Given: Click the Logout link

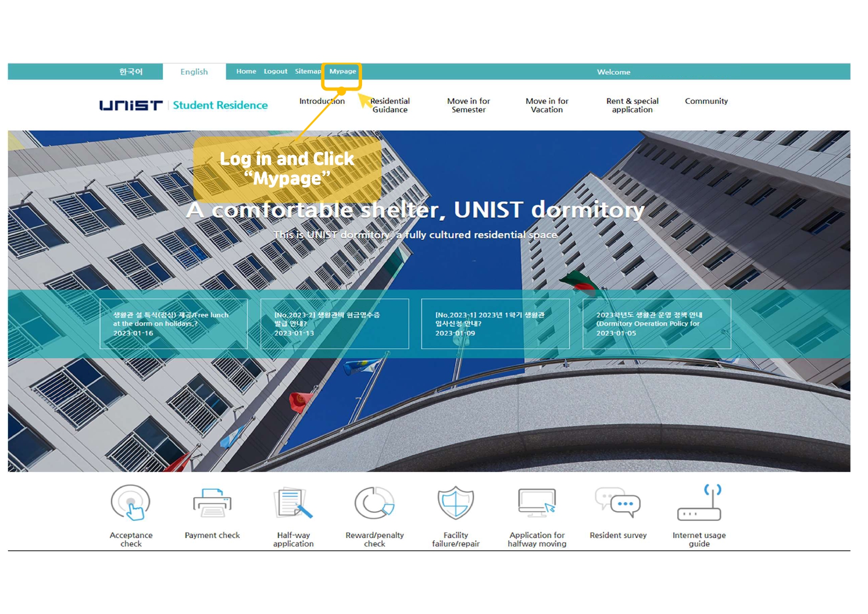Looking at the screenshot, I should point(275,71).
